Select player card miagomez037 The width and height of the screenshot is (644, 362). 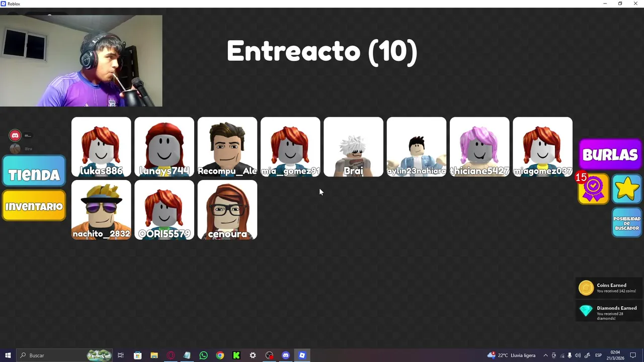tap(542, 147)
